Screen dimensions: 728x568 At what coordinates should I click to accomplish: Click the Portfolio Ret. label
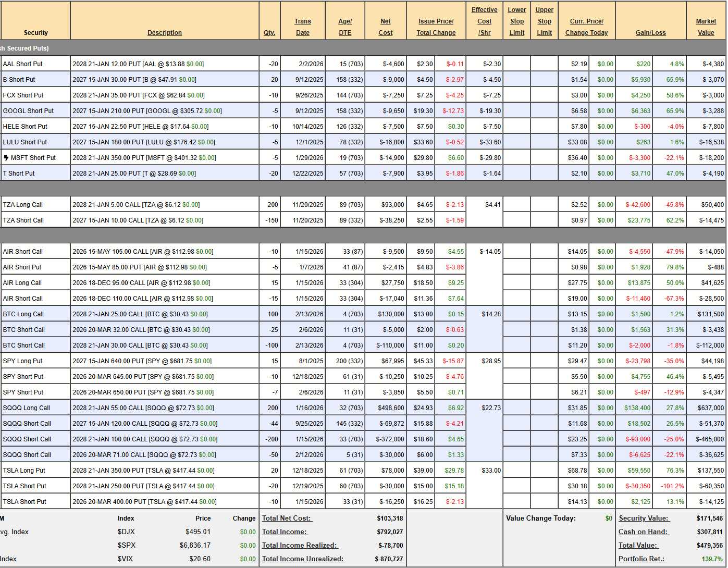(x=641, y=559)
